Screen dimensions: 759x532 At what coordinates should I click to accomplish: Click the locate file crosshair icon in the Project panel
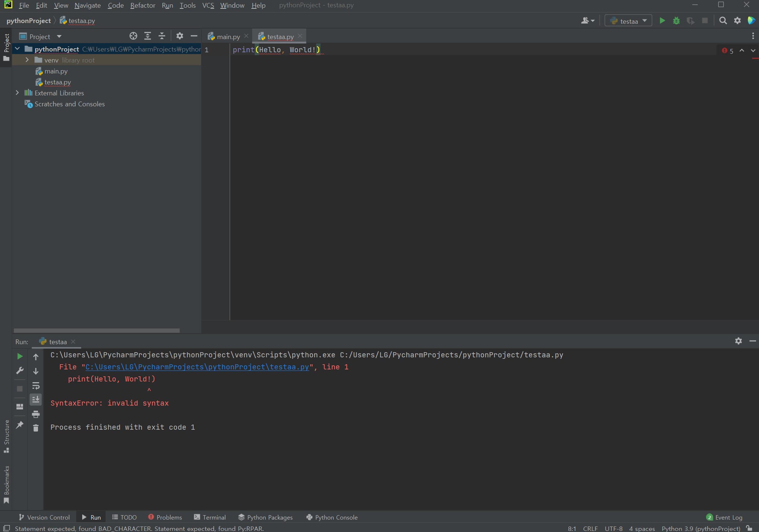tap(133, 36)
